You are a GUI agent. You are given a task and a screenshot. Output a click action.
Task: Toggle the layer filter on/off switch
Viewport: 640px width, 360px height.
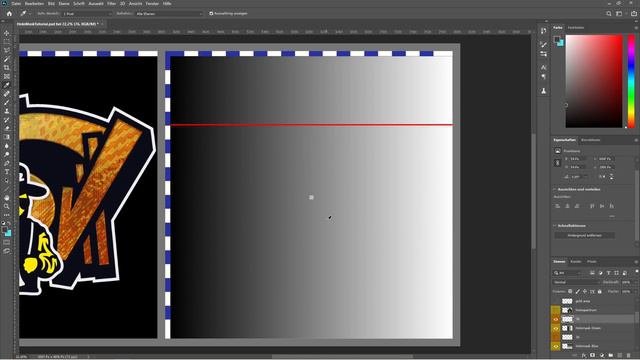(x=637, y=272)
